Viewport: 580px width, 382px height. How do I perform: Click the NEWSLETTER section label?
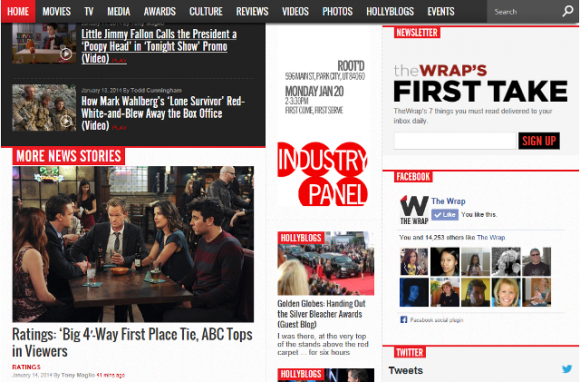point(417,33)
